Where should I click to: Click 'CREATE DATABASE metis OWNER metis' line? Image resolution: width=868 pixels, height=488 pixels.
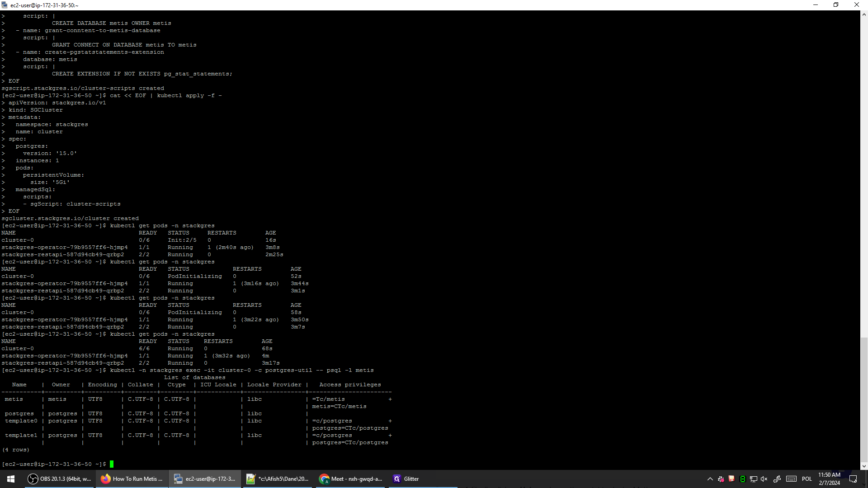point(112,23)
